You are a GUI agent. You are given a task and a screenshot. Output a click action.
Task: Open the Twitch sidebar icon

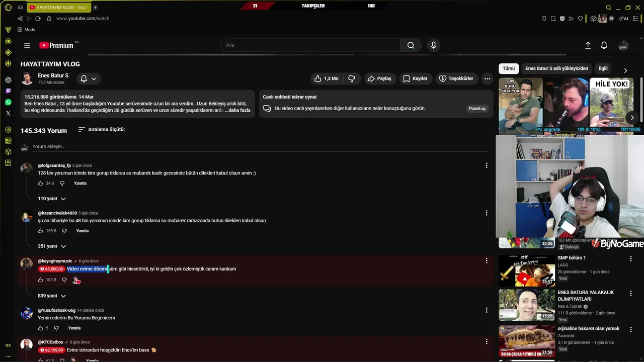(8, 91)
